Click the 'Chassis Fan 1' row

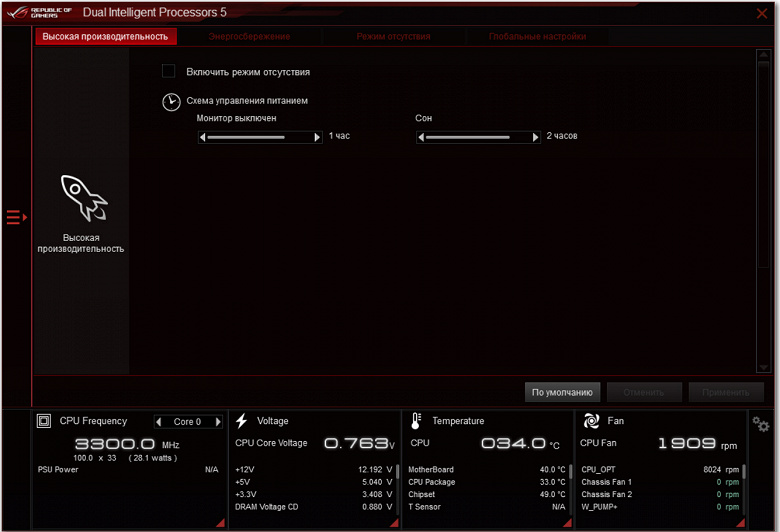click(660, 482)
